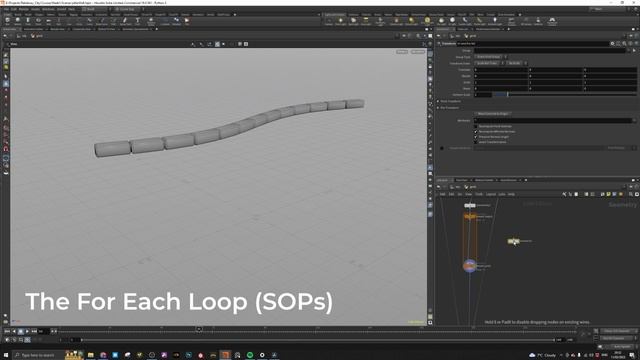Add an Ambient Light from the shelf
The height and width of the screenshot is (360, 640).
495,21
